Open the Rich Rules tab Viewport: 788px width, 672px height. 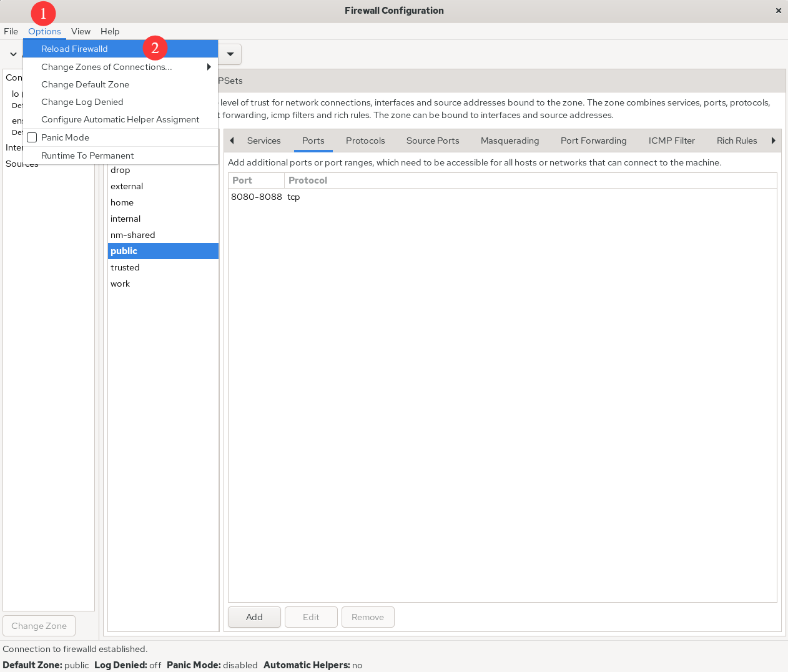coord(737,141)
